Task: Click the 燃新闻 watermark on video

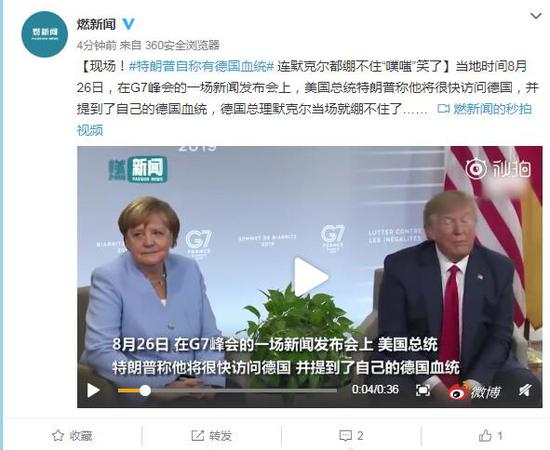Action: (138, 169)
